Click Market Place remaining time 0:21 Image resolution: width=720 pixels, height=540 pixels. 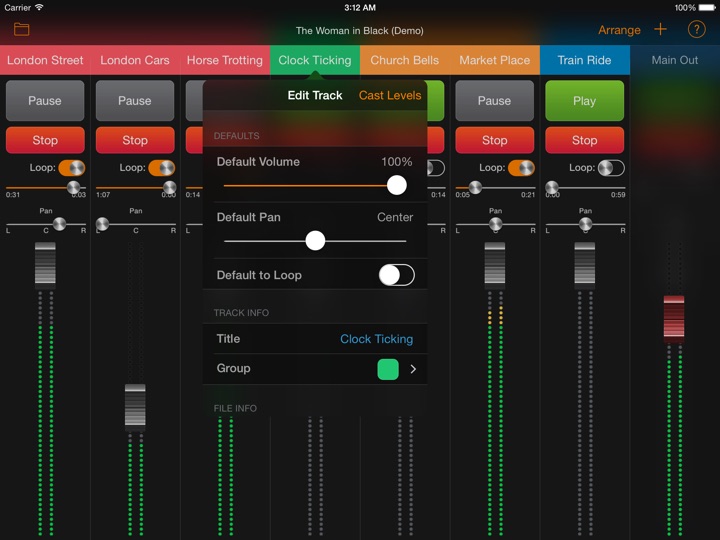528,195
